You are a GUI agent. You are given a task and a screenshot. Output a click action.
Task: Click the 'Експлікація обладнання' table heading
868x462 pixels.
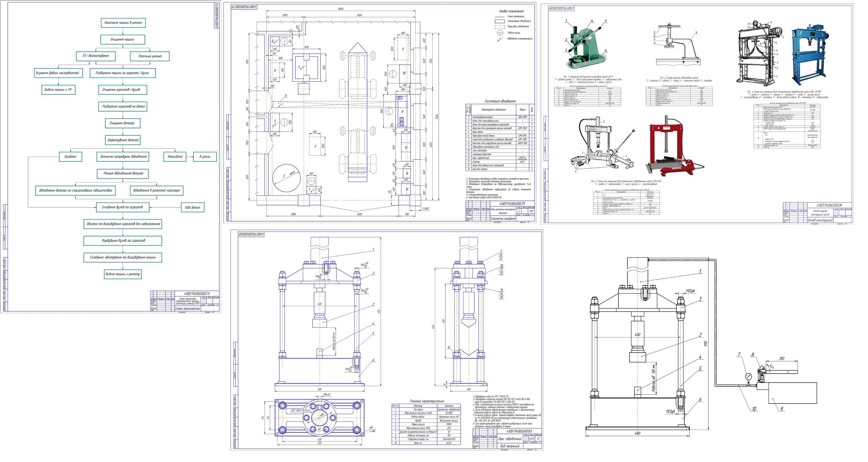(x=500, y=101)
